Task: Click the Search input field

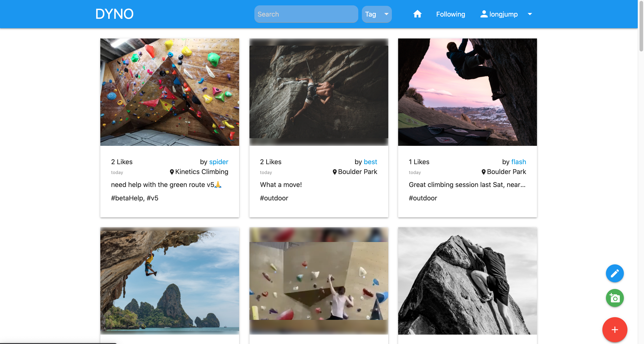Action: 306,14
